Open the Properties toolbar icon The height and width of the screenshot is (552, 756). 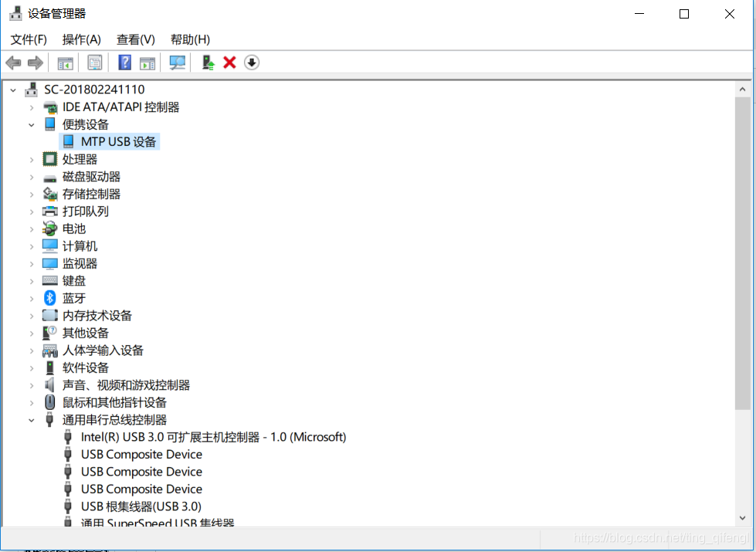click(x=94, y=63)
